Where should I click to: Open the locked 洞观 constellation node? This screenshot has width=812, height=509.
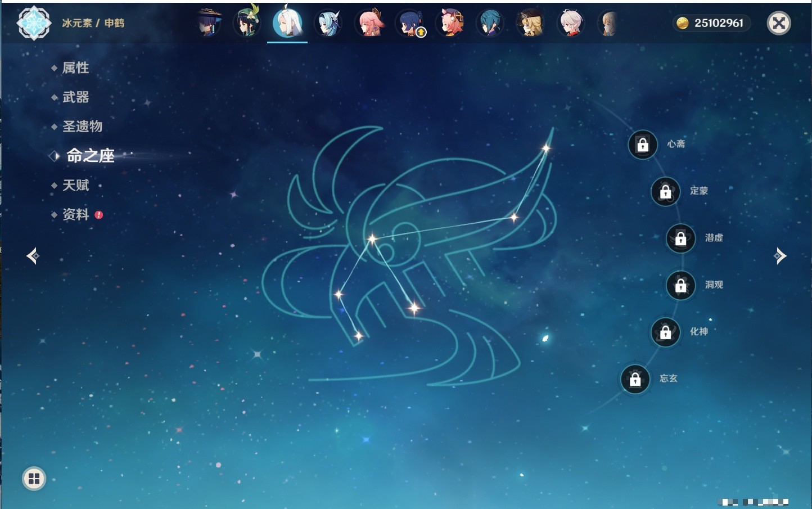coord(681,285)
